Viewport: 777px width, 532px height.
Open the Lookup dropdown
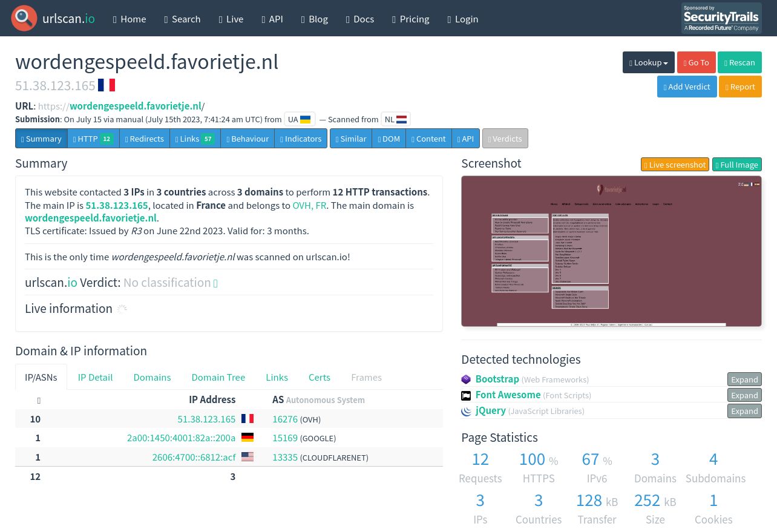(x=649, y=62)
